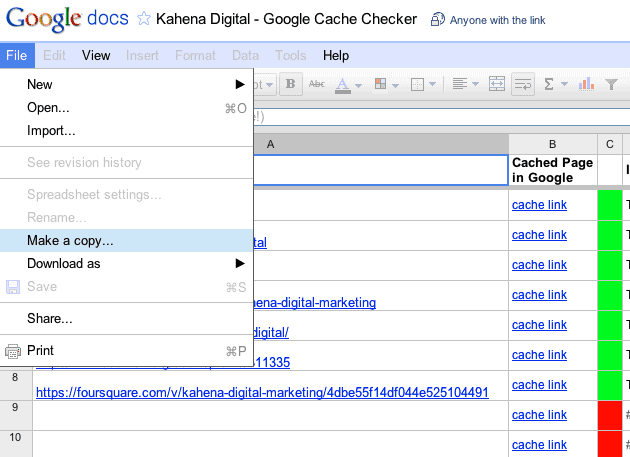Screen dimensions: 630x457
Task: Click the File menu
Action: pos(17,55)
